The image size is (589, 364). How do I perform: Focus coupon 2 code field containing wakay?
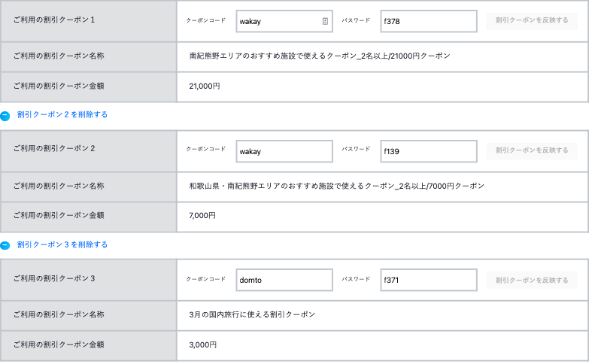click(284, 151)
